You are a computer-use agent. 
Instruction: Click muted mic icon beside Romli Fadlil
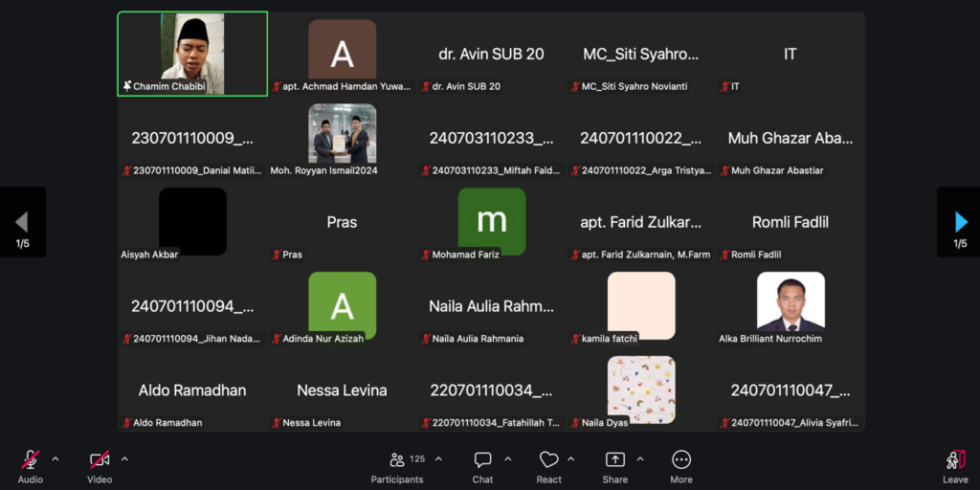coord(725,255)
